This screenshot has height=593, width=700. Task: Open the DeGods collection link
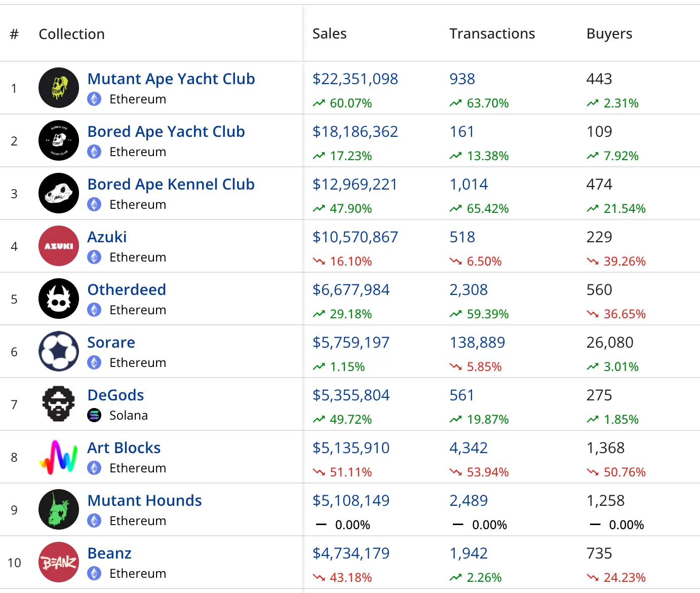115,395
